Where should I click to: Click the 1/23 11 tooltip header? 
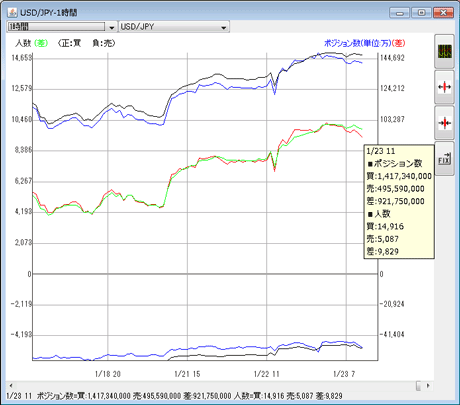[381, 151]
